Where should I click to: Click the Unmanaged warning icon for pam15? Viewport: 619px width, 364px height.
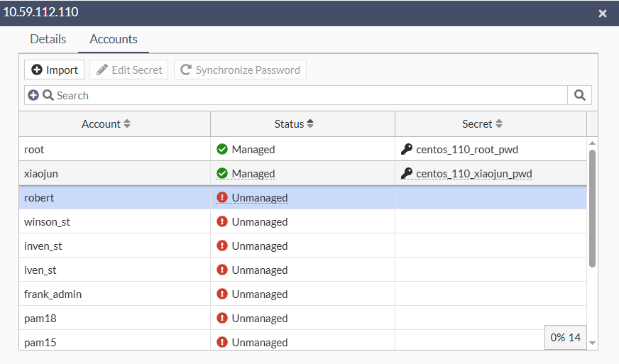pyautogui.click(x=222, y=342)
